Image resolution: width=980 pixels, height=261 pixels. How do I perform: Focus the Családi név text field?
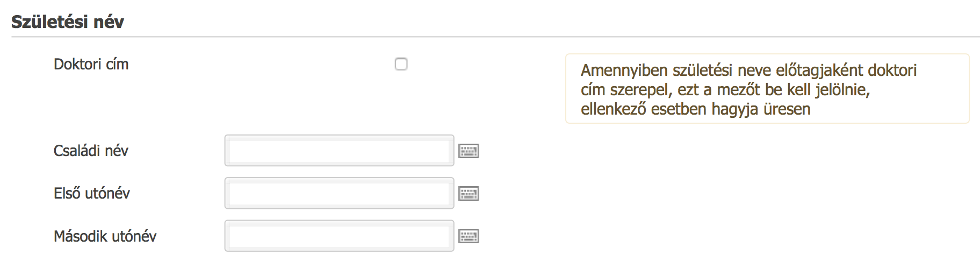pos(339,151)
